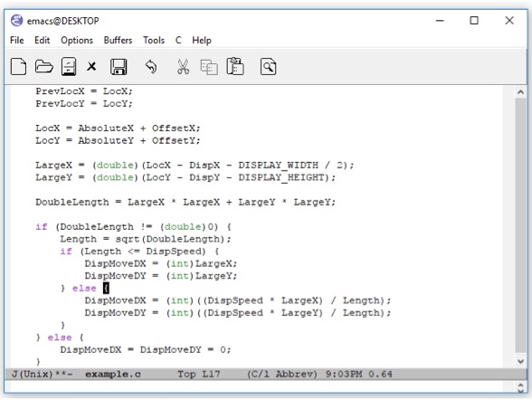Copy selection using the copy icon

point(209,67)
